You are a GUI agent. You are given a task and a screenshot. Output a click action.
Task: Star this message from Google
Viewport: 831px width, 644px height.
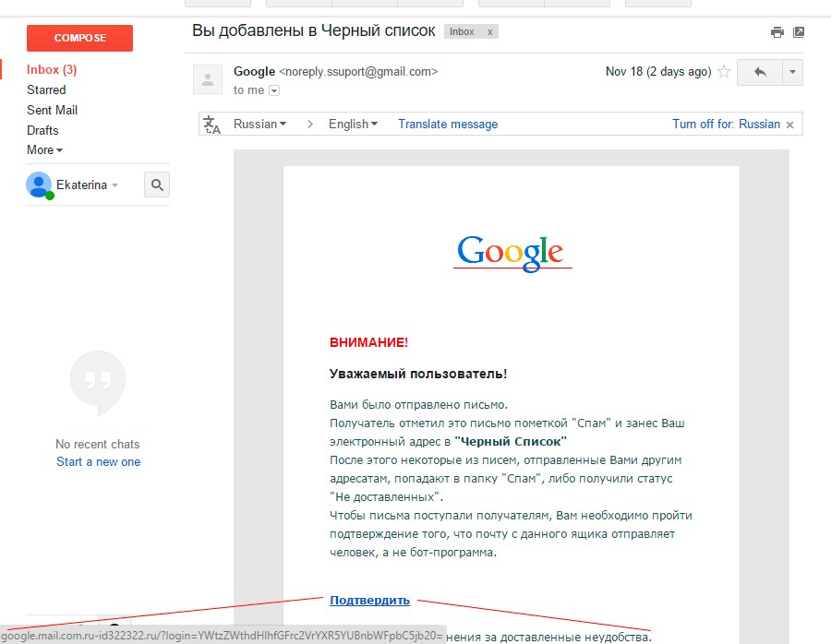click(723, 71)
